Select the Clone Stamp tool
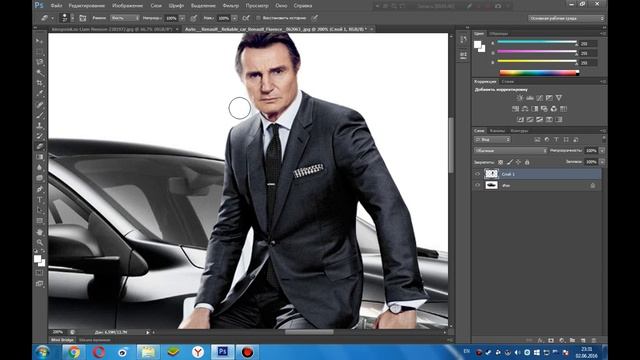 click(x=40, y=126)
